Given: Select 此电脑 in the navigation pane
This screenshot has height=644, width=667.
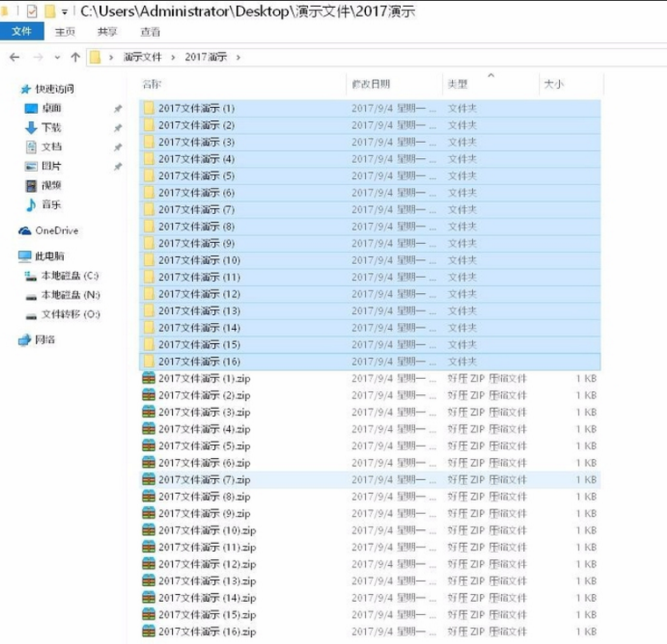Looking at the screenshot, I should point(49,256).
